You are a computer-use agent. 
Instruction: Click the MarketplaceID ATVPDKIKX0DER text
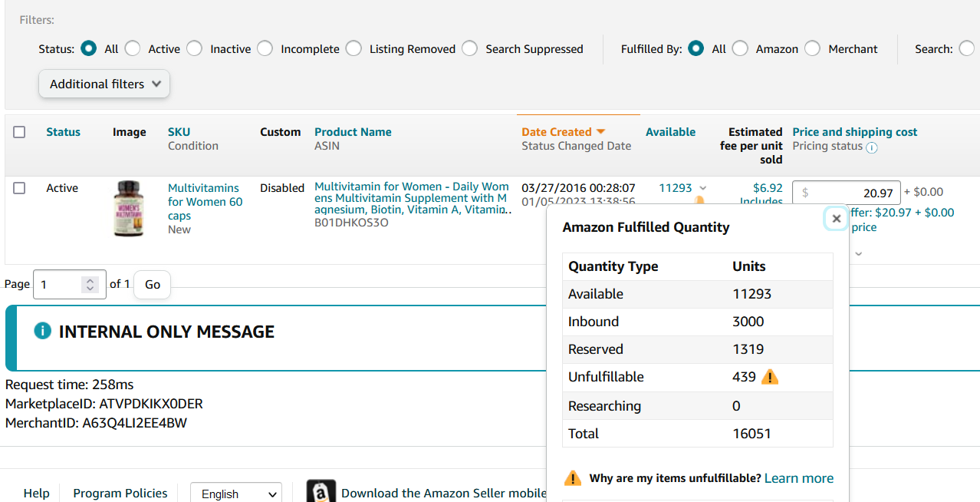tap(104, 404)
